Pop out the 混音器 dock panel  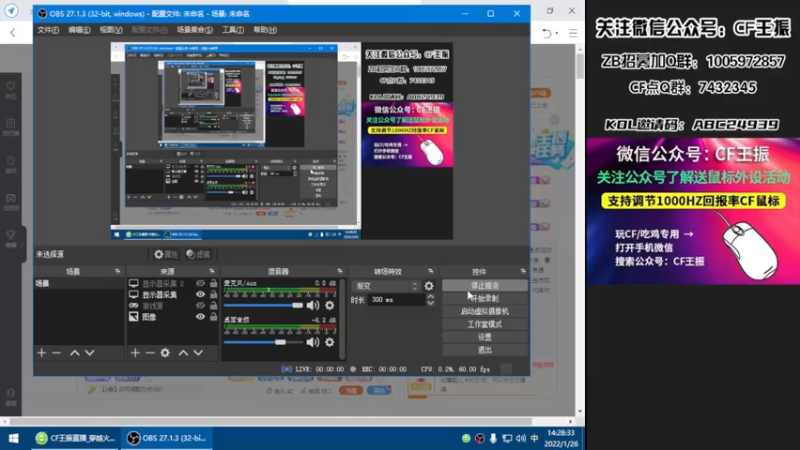pyautogui.click(x=340, y=271)
